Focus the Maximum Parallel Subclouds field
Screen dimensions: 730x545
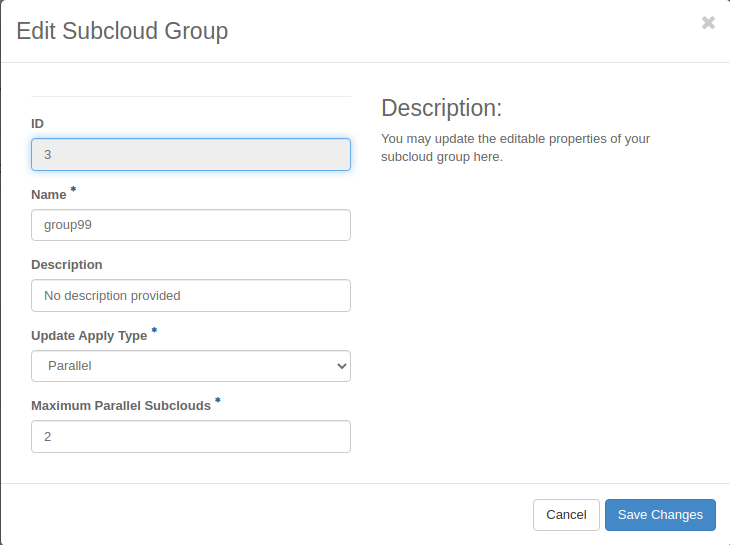190,436
